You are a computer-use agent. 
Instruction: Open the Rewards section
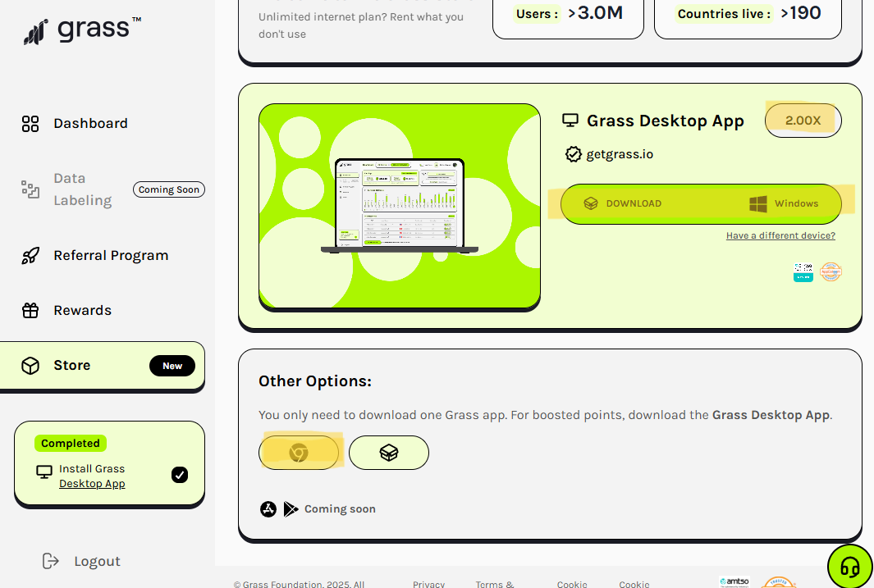click(x=66, y=310)
